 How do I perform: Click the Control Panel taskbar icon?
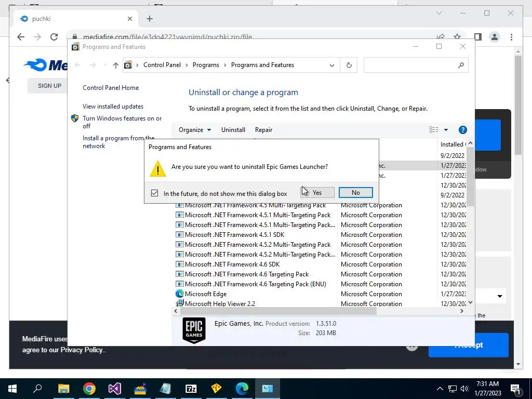tap(268, 389)
